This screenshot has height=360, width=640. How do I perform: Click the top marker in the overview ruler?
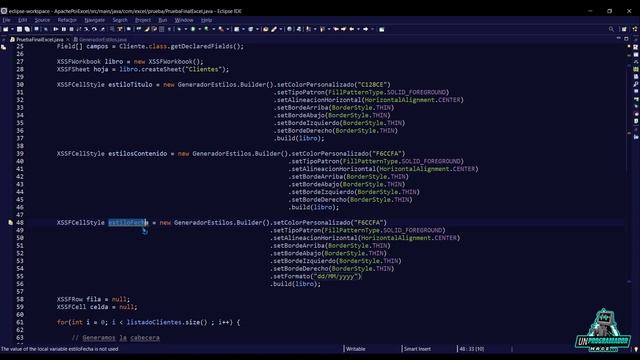(629, 46)
